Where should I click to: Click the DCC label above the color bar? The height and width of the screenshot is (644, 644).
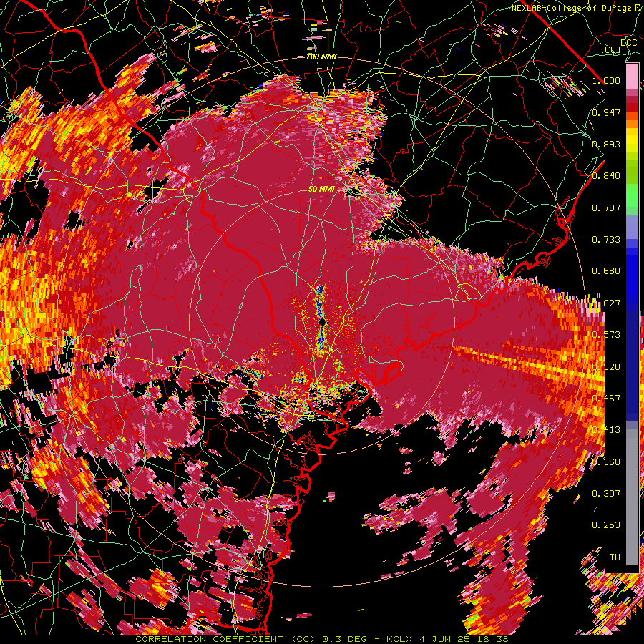point(628,43)
